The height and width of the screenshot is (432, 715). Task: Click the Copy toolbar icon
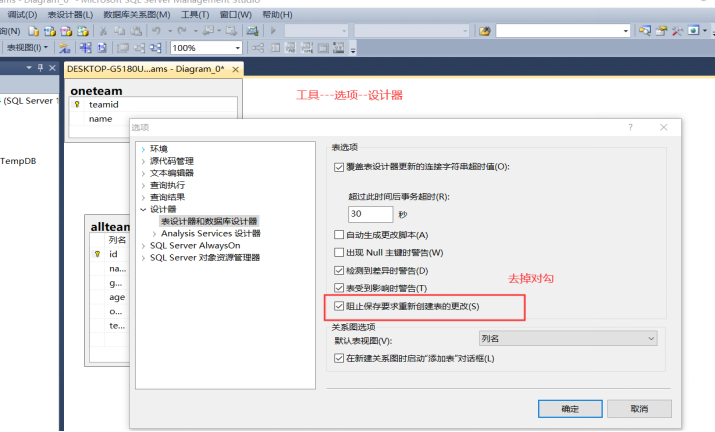(119, 31)
